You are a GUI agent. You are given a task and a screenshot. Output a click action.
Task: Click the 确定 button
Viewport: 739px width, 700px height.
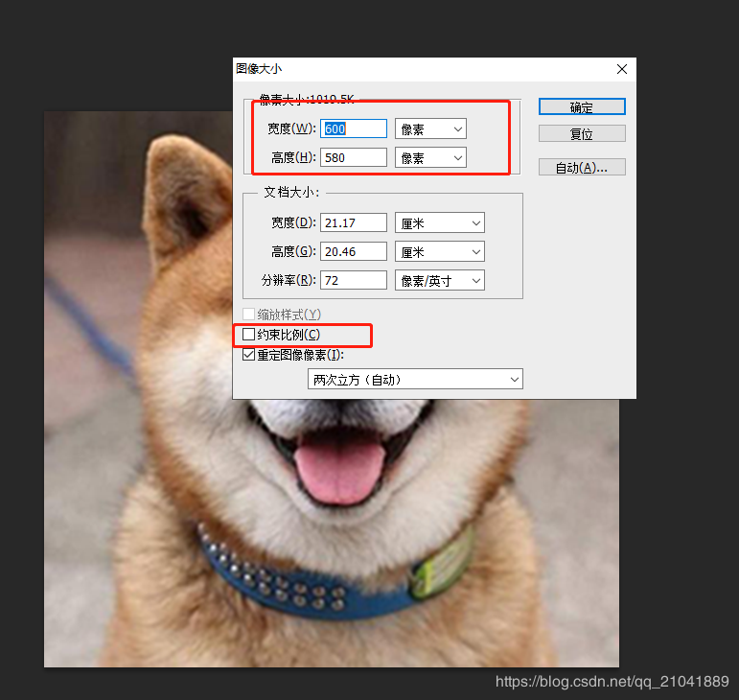point(582,107)
